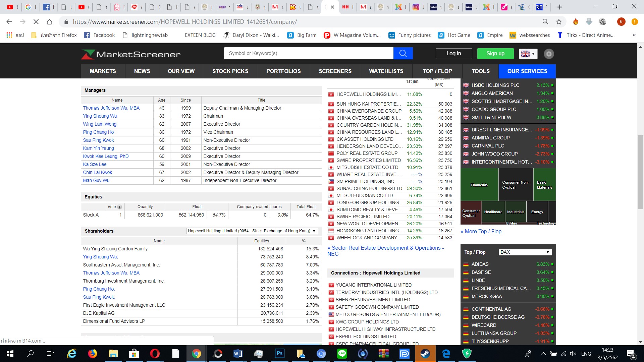Open the SCREENERS menu
Image resolution: width=644 pixels, height=362 pixels.
[x=335, y=71]
